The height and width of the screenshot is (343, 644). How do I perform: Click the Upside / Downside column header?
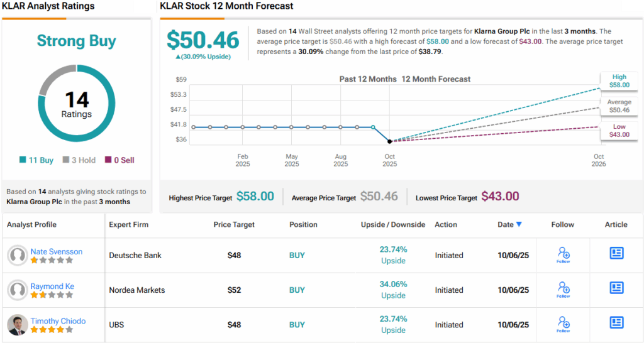[x=393, y=224]
